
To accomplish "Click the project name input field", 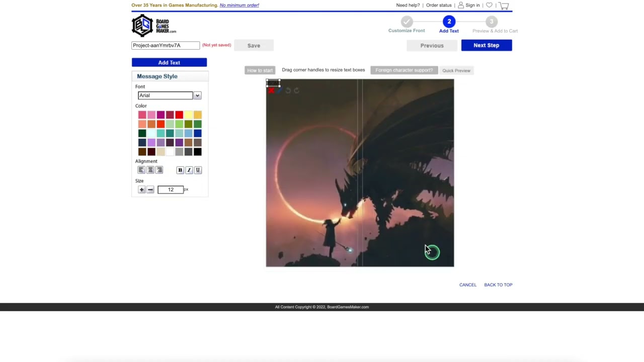I will pos(166,45).
